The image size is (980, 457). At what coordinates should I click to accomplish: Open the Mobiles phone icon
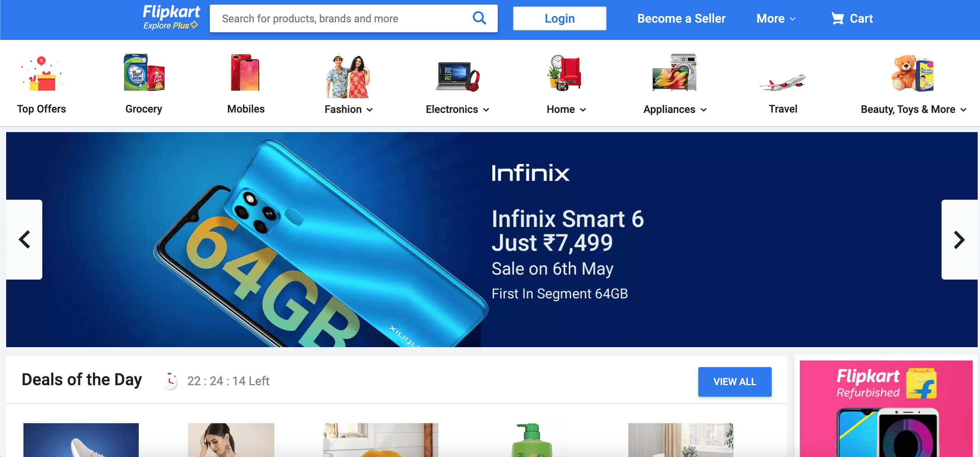point(245,73)
